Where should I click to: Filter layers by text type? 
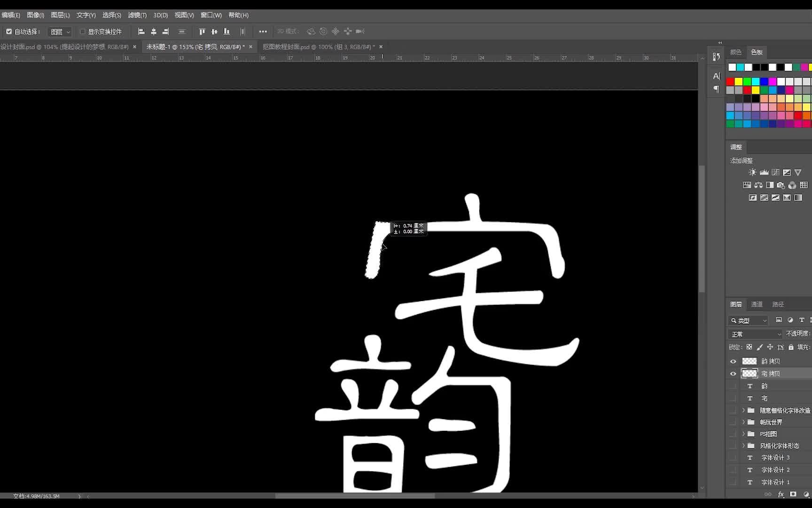(x=802, y=320)
